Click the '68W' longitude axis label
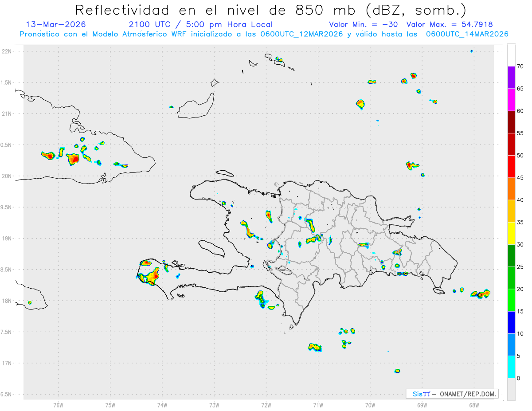532x411 pixels. 473,405
